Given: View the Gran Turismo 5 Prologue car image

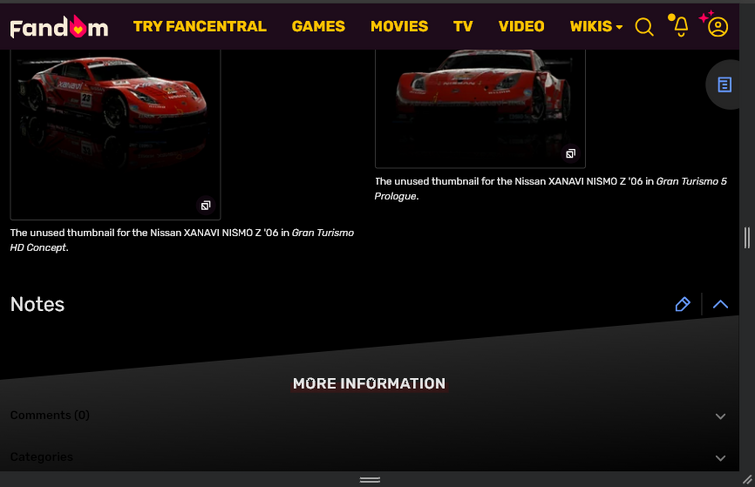Looking at the screenshot, I should coord(480,108).
